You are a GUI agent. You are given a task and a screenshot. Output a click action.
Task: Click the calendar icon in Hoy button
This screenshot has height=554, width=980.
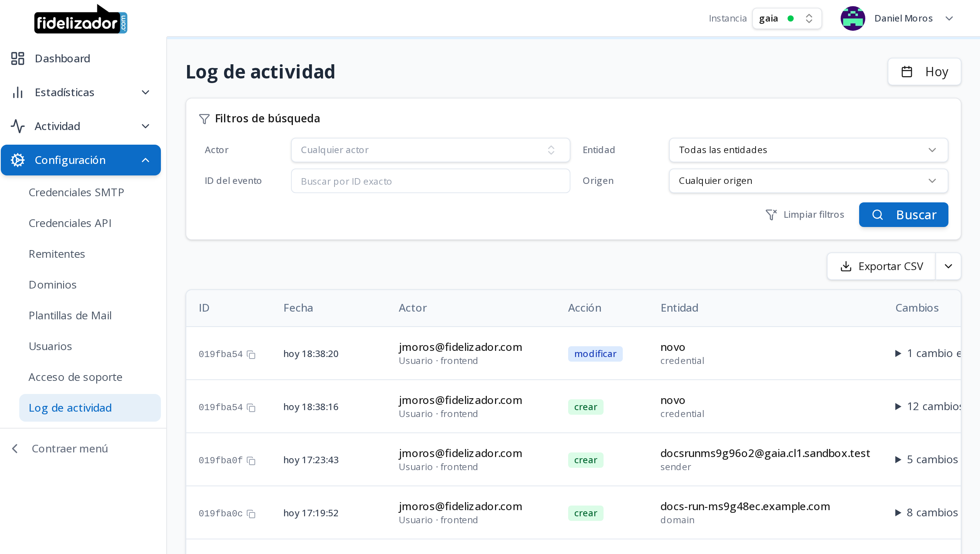pos(907,72)
